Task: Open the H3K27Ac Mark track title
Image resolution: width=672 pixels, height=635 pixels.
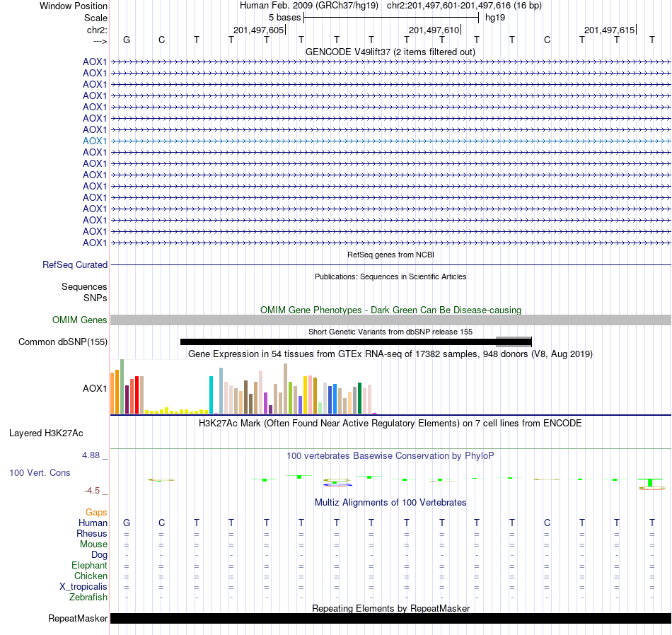Action: pos(390,424)
